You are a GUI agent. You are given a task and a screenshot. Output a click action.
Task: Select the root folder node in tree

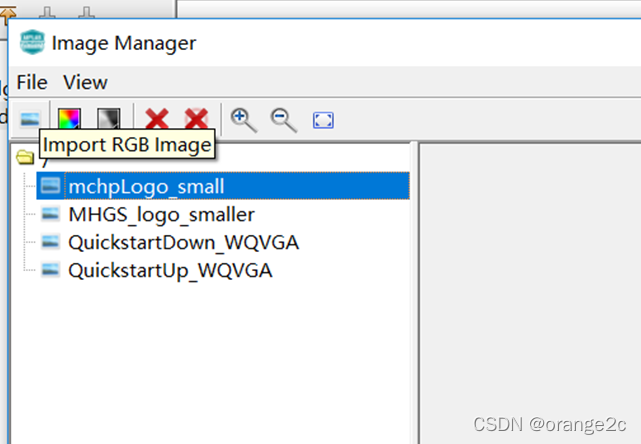click(x=25, y=157)
